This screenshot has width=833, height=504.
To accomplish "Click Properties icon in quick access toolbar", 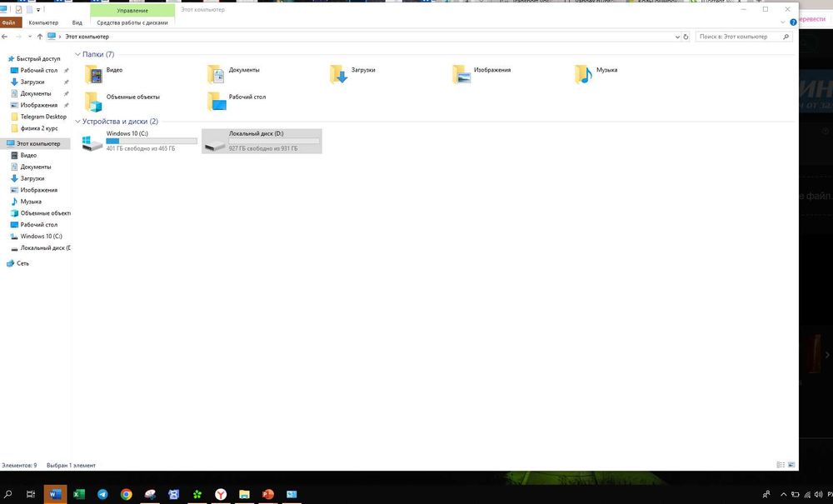I will (18, 9).
